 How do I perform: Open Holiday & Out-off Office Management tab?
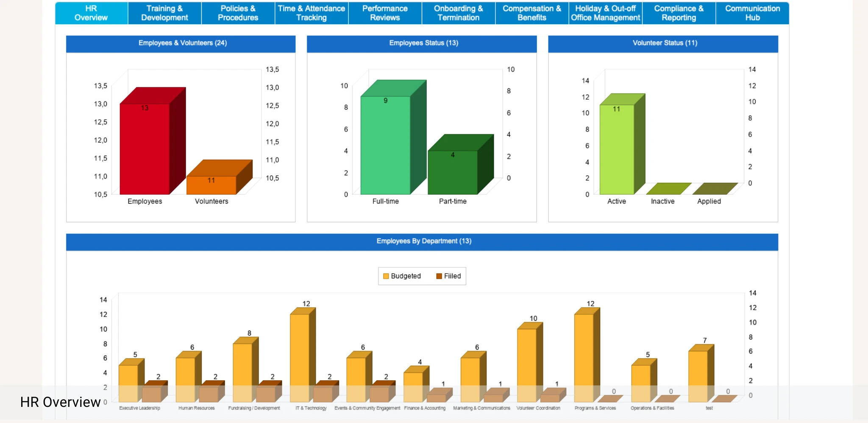coord(605,13)
